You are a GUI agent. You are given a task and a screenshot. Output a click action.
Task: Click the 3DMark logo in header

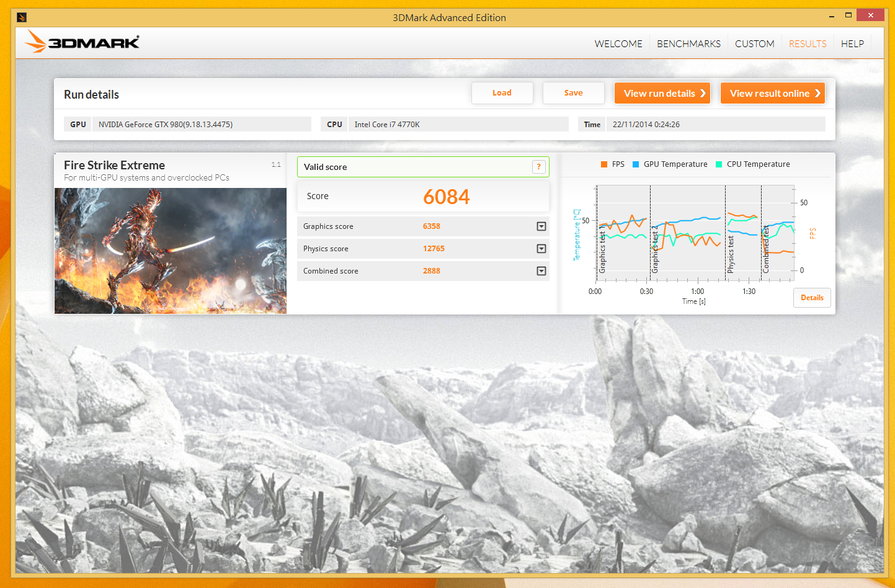click(82, 42)
